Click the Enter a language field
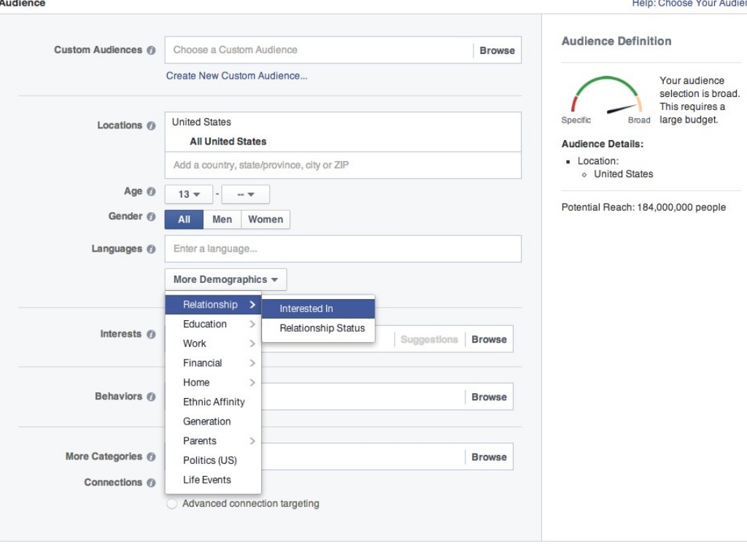 point(343,249)
